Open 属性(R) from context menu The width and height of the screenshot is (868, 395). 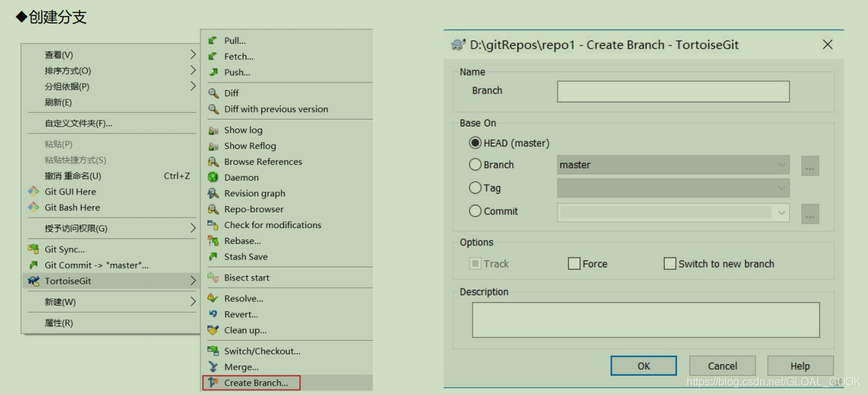point(111,323)
